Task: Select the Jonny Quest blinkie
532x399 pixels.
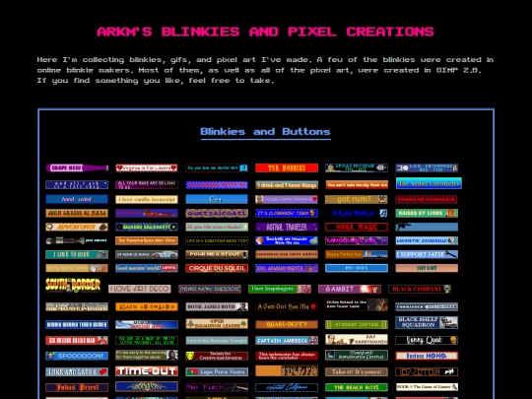Action: [427, 340]
